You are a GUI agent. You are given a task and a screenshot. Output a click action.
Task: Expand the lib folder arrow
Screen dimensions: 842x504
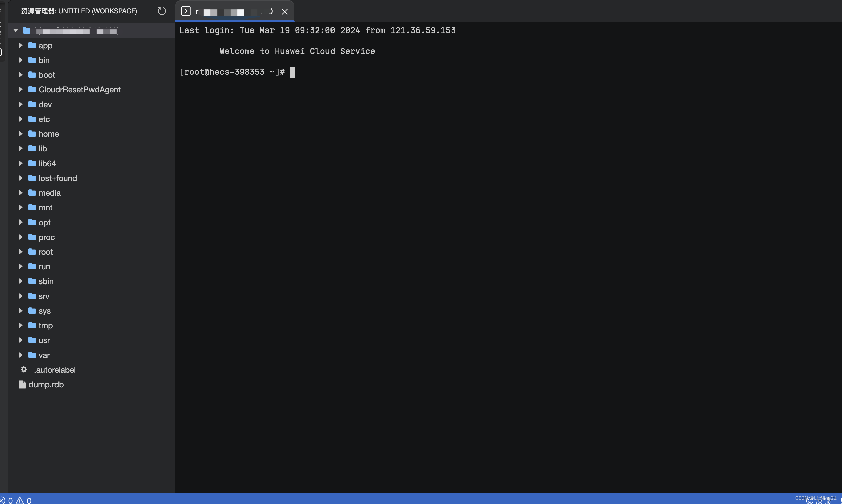click(21, 149)
